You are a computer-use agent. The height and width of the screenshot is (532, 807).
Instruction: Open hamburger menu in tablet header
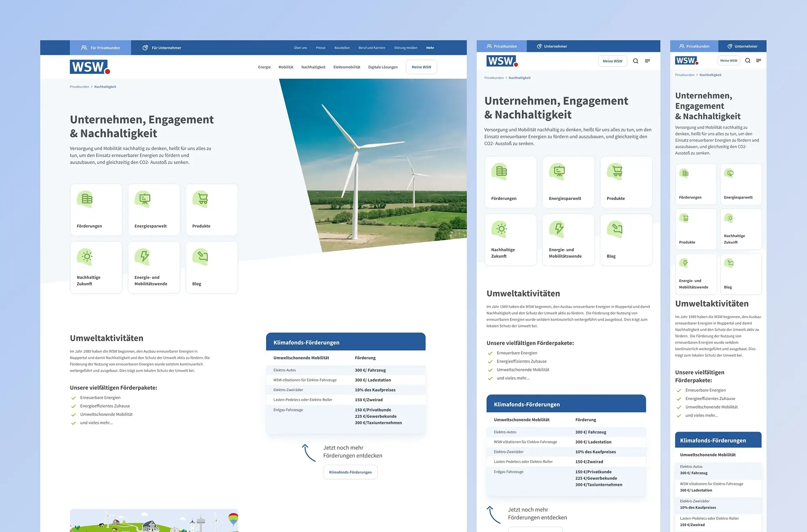pyautogui.click(x=647, y=61)
